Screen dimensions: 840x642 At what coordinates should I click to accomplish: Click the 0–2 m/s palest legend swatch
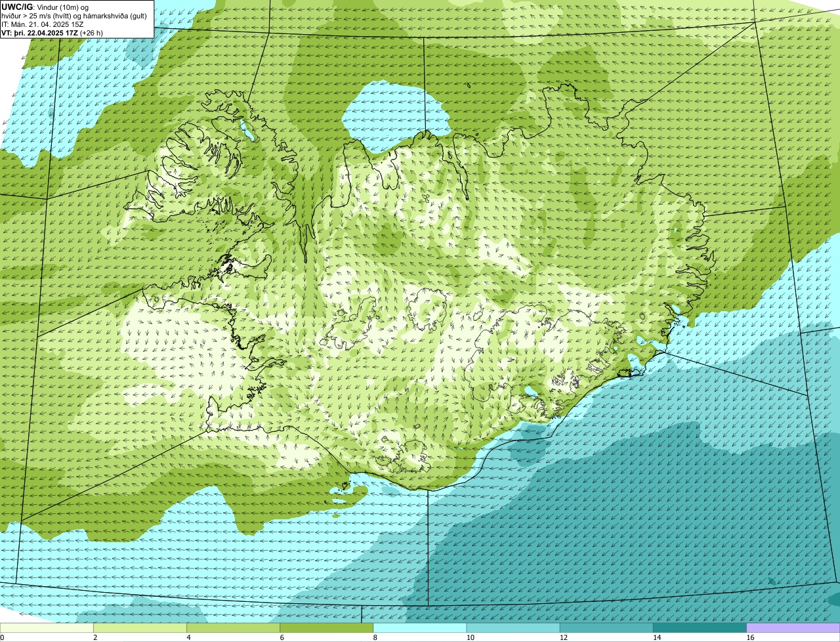tap(47, 628)
